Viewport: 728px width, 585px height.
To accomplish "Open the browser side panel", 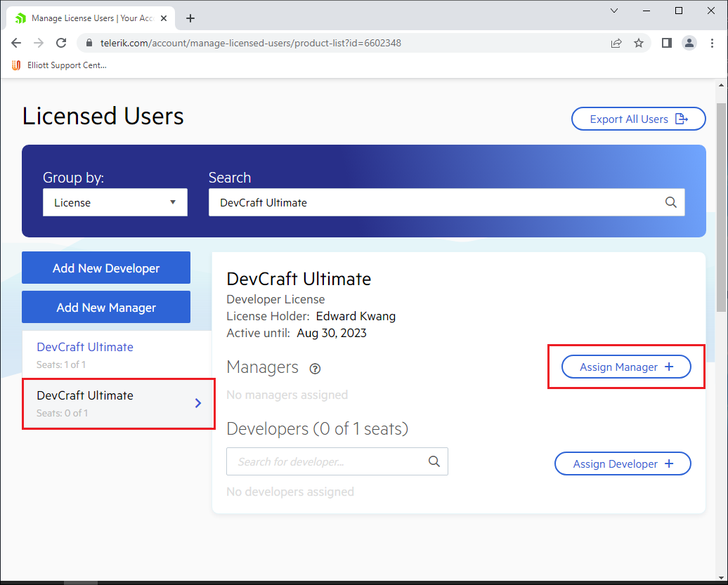I will [667, 43].
